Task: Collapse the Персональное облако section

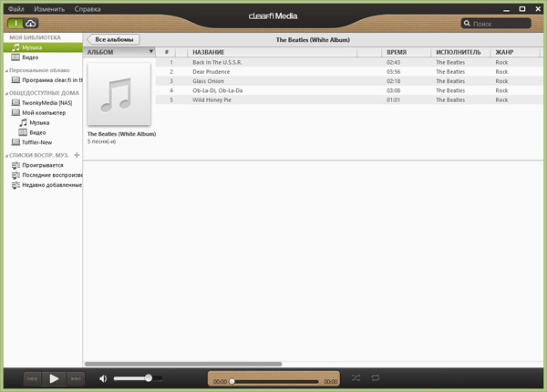Action: 5,69
